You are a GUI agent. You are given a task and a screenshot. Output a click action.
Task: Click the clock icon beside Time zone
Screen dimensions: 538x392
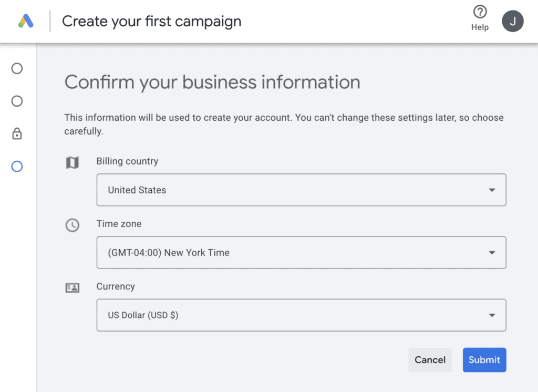point(72,225)
